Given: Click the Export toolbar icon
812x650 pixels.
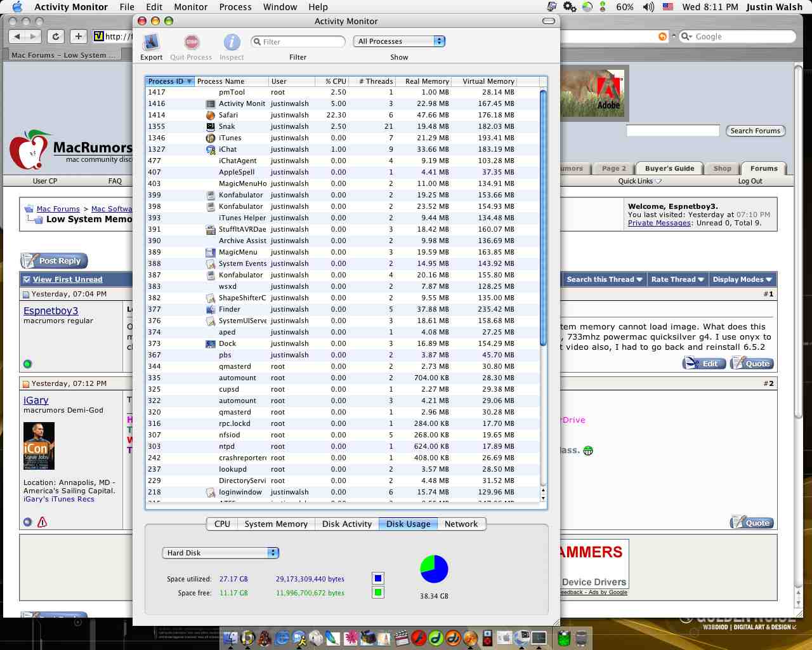Looking at the screenshot, I should pos(151,43).
